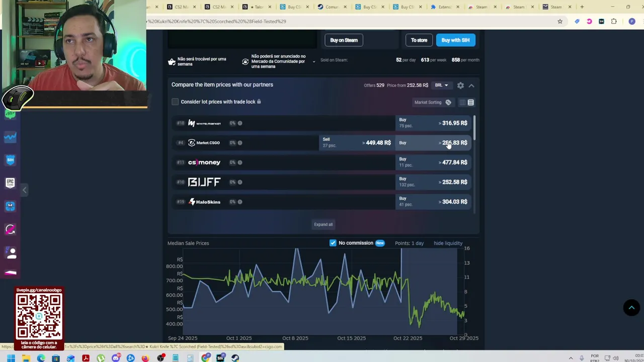
Task: Click Epic Games icon in left sidebar
Action: (11, 183)
